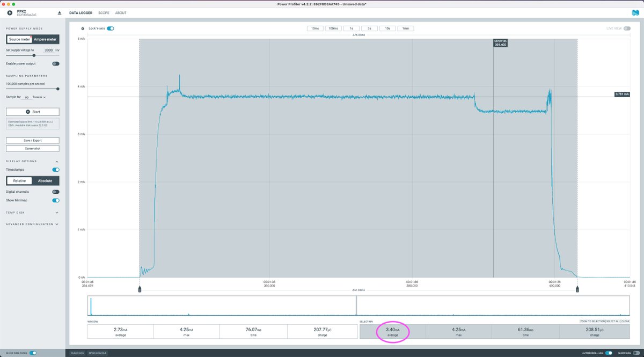Click the Select All button
644x357 pixels.
(x=613, y=322)
